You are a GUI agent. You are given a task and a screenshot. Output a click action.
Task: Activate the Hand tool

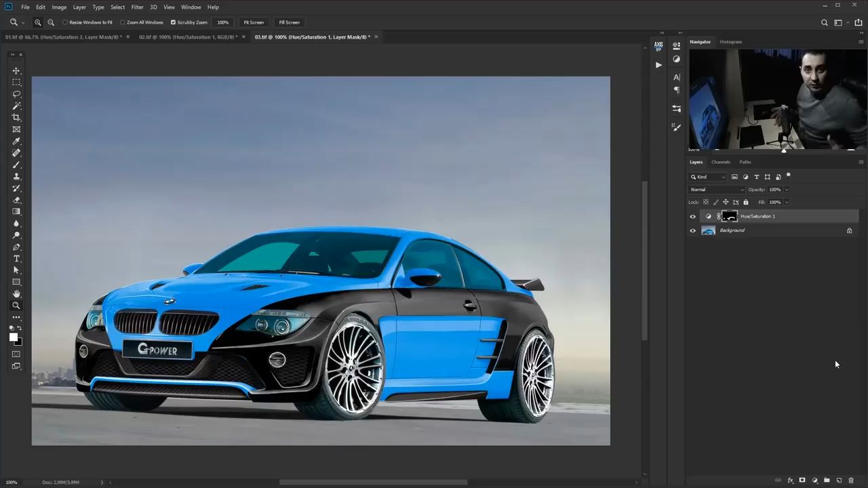tap(16, 294)
